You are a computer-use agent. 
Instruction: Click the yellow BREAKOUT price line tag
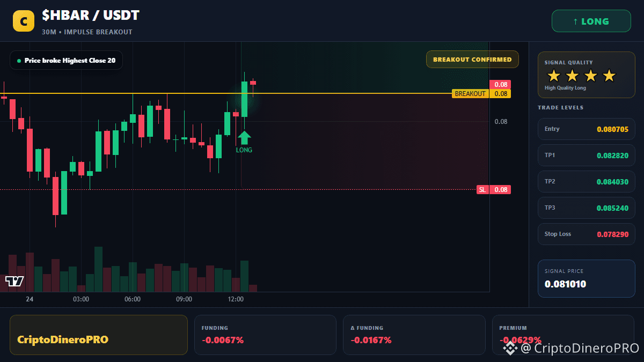click(470, 94)
